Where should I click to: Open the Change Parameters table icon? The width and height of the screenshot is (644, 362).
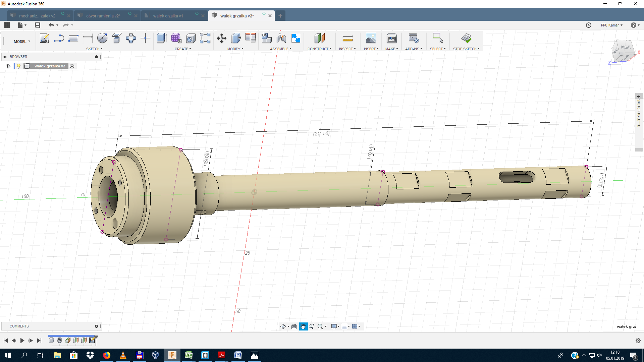[x=250, y=38]
